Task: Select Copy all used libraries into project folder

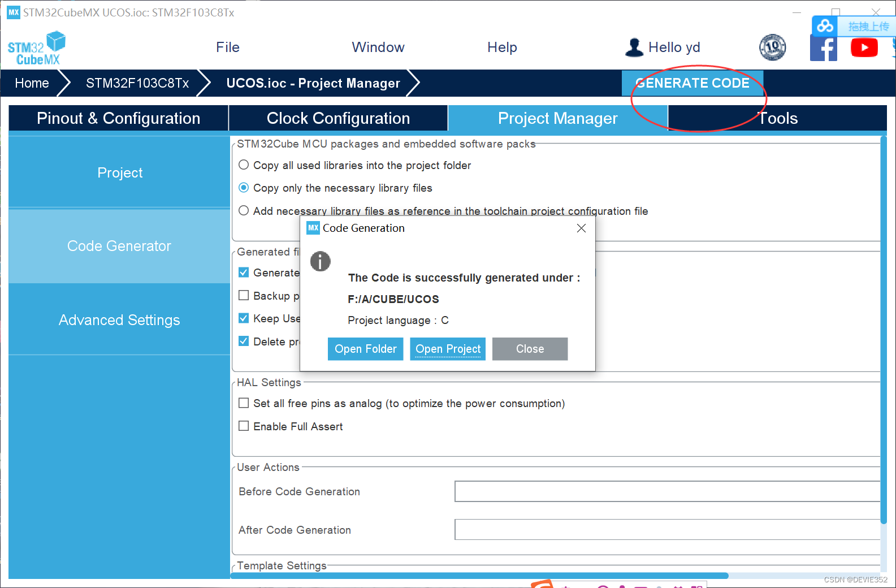Action: tap(244, 165)
